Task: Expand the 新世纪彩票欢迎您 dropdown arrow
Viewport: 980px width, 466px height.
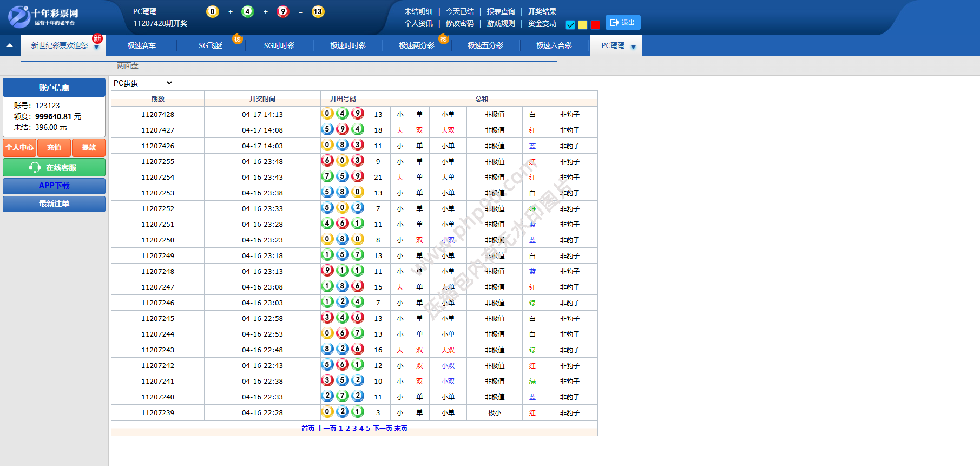Action: click(x=96, y=48)
